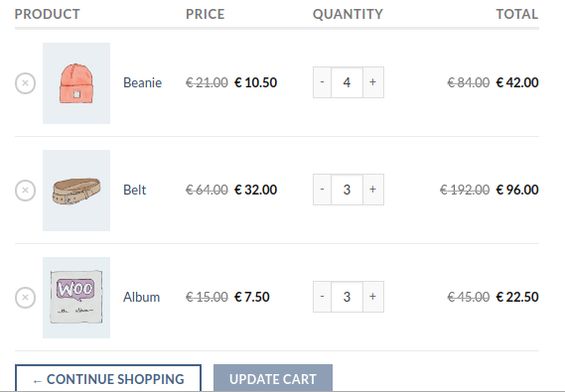Decrease Belt quantity with minus button
Image resolution: width=565 pixels, height=392 pixels.
point(322,190)
